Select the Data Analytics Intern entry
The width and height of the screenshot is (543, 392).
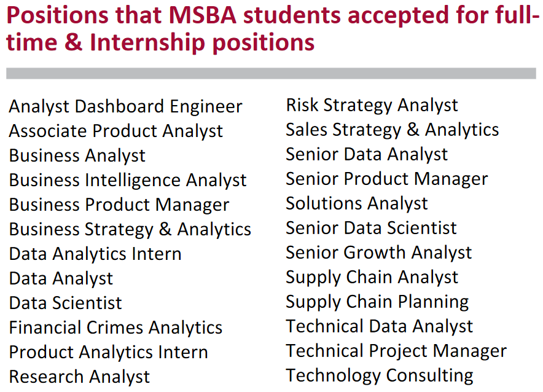click(x=95, y=254)
